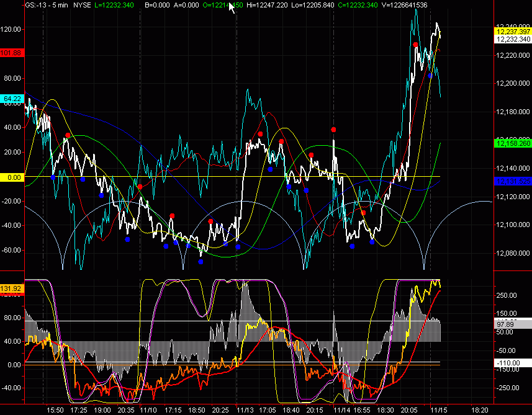The width and height of the screenshot is (532, 415).
Task: Click the 19:00 time axis label
Action: pyautogui.click(x=102, y=410)
